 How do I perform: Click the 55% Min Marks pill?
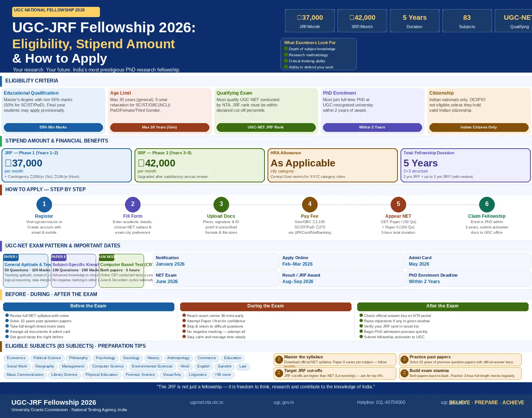(53, 127)
